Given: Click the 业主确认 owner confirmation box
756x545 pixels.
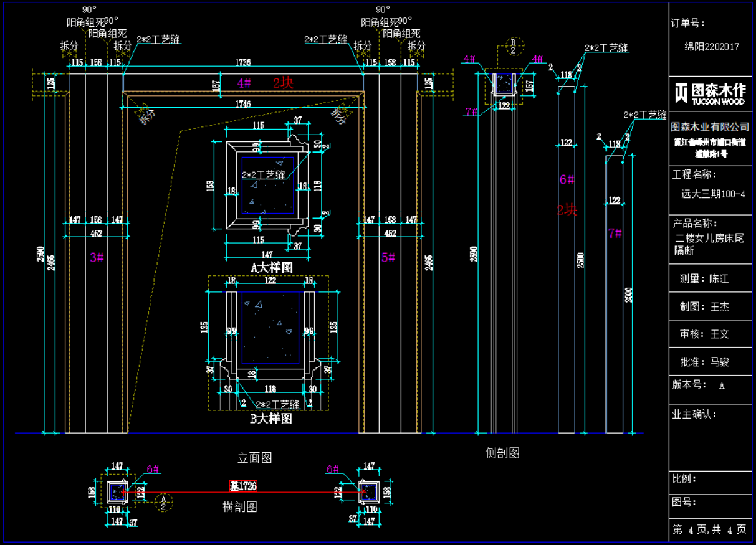Looking at the screenshot, I should [709, 436].
